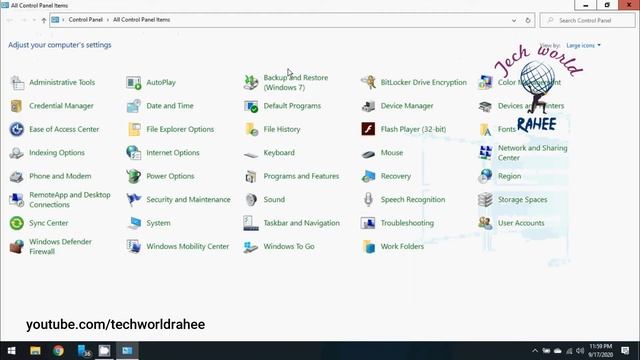
Task: Refresh the Control Panel view
Action: point(528,20)
